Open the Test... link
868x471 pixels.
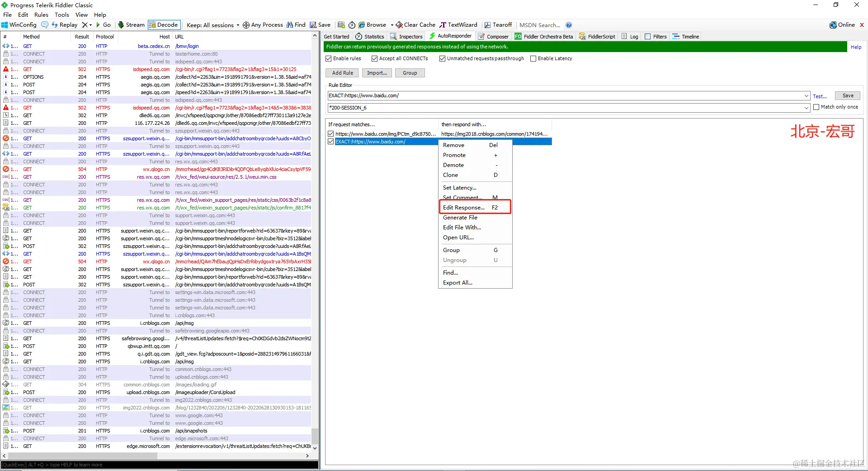point(820,96)
